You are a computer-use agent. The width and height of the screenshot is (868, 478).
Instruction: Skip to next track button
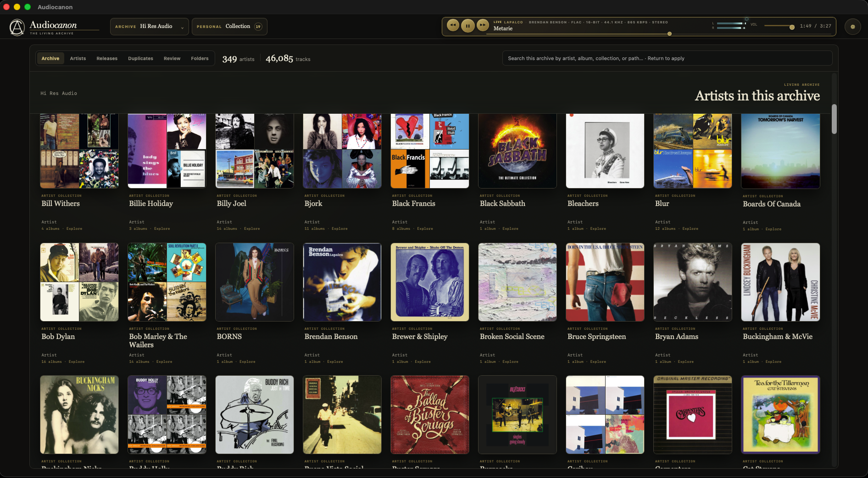coord(483,25)
